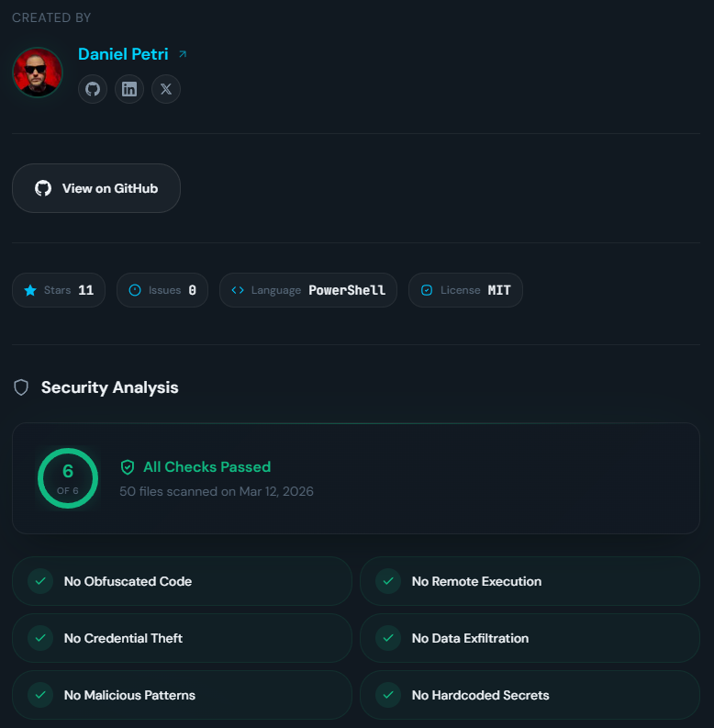Open Daniel Petri's GitHub profile icon
The image size is (714, 728).
(93, 89)
